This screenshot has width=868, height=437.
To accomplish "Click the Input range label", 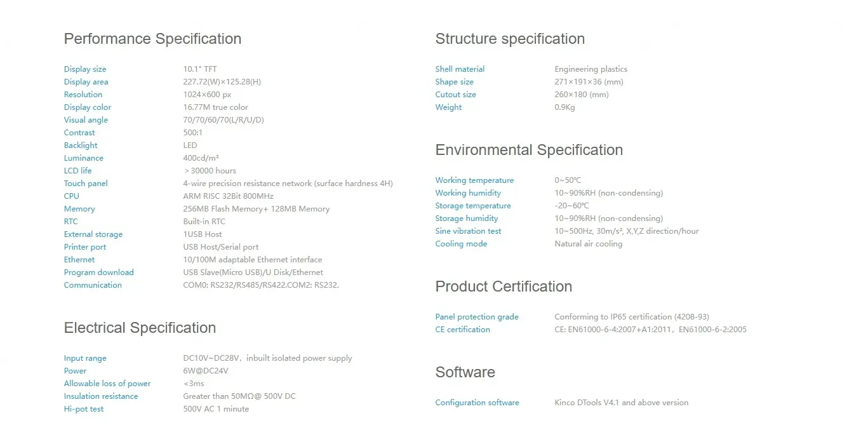I will 85,358.
